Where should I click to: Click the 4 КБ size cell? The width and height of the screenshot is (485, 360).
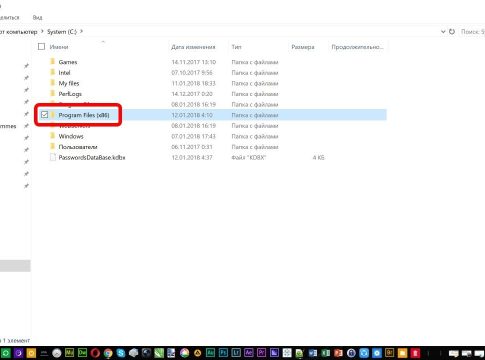[318, 158]
